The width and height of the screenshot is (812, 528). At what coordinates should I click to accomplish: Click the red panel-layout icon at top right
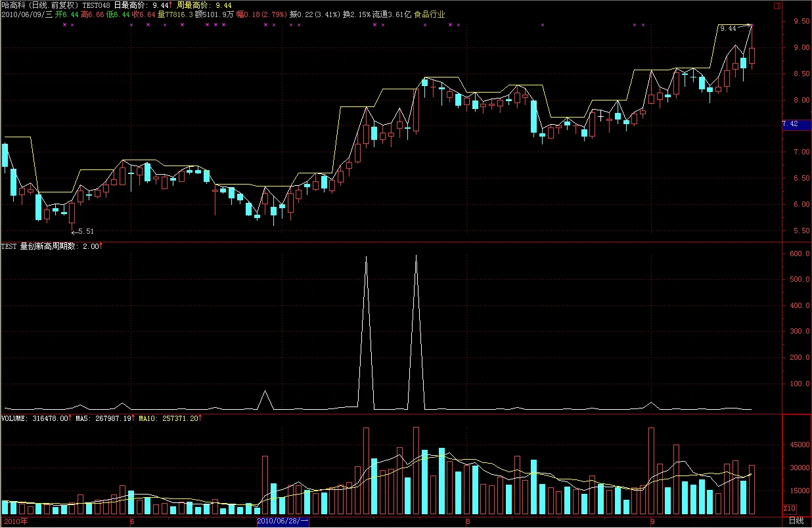[777, 5]
